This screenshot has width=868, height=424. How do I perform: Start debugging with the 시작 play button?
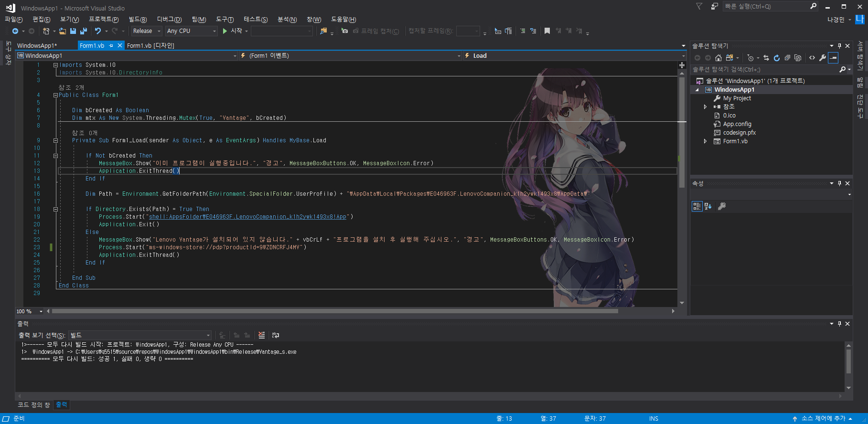pos(233,31)
